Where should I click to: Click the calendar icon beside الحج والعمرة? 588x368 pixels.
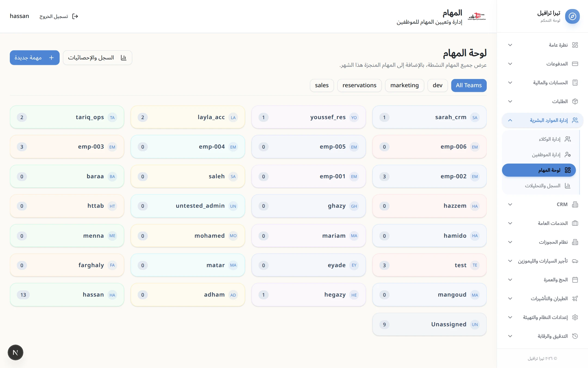point(575,280)
